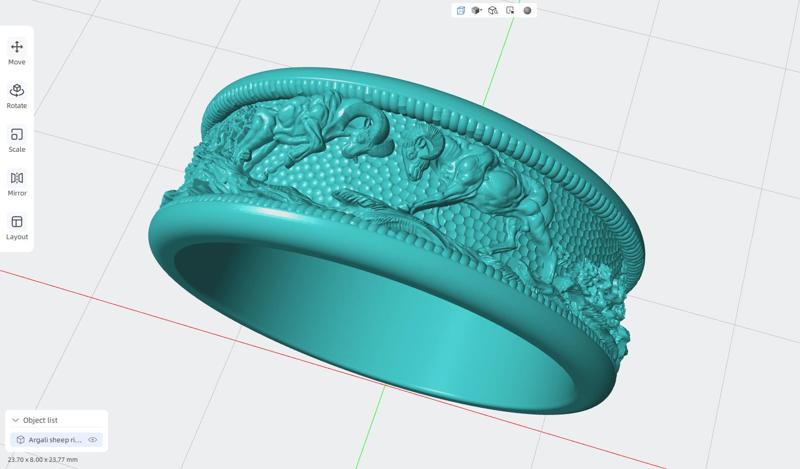The width and height of the screenshot is (800, 469).
Task: Open the solid cube view dropdown icon
Action: pos(477,10)
